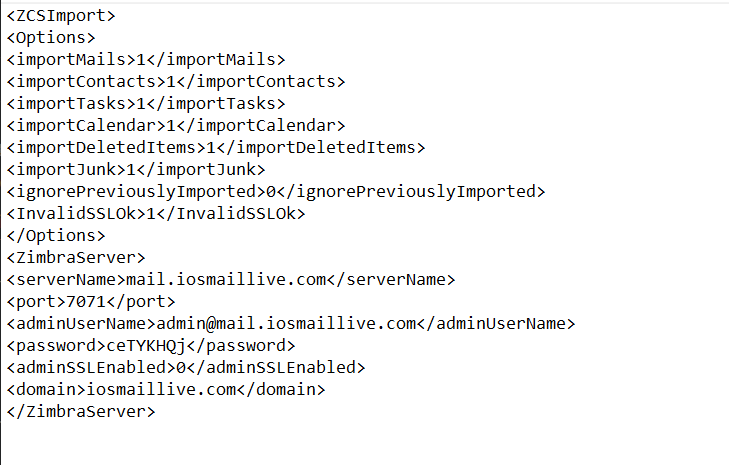The width and height of the screenshot is (729, 465).
Task: Click the InvalidSSLOk line
Action: click(156, 214)
